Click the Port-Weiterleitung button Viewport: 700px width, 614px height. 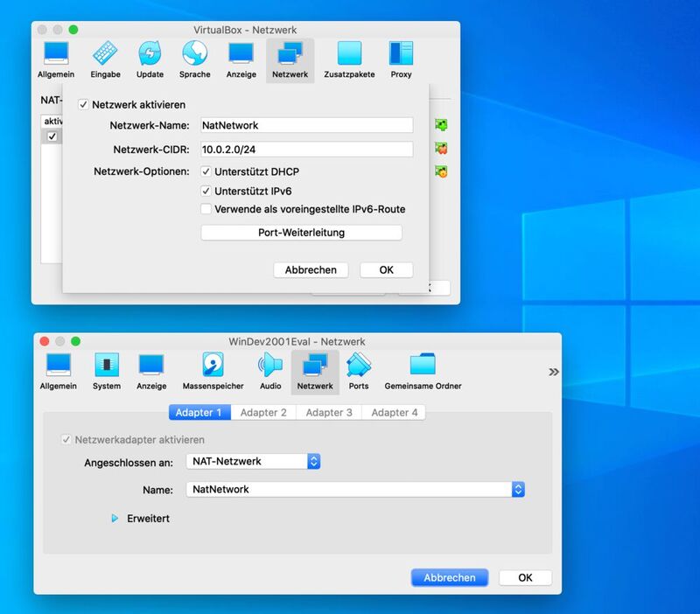click(x=301, y=233)
